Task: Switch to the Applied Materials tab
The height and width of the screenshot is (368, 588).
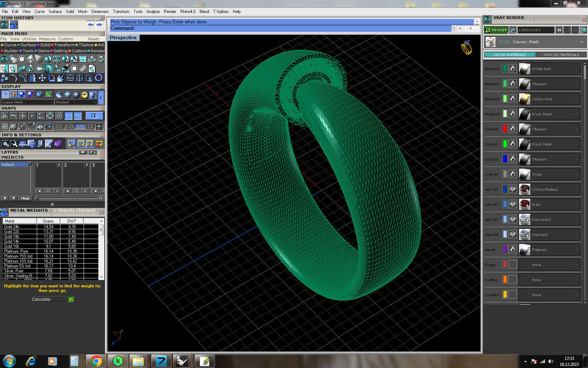Action: coord(561,55)
